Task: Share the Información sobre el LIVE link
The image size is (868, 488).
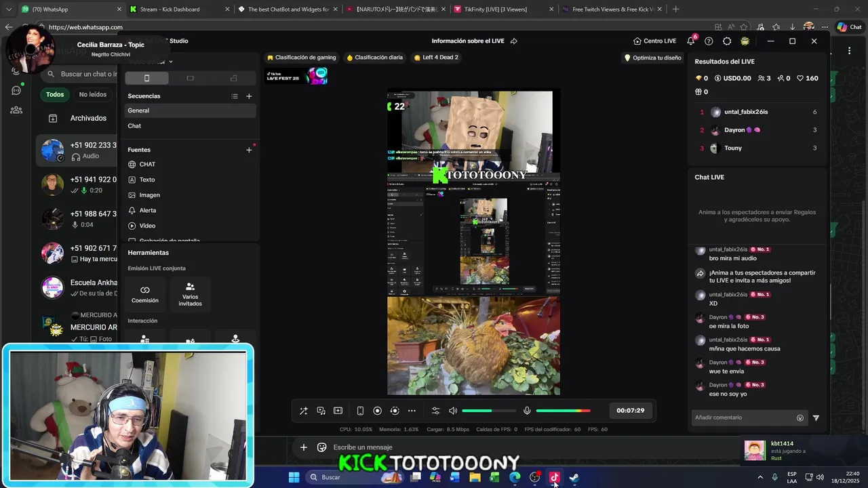Action: click(514, 41)
